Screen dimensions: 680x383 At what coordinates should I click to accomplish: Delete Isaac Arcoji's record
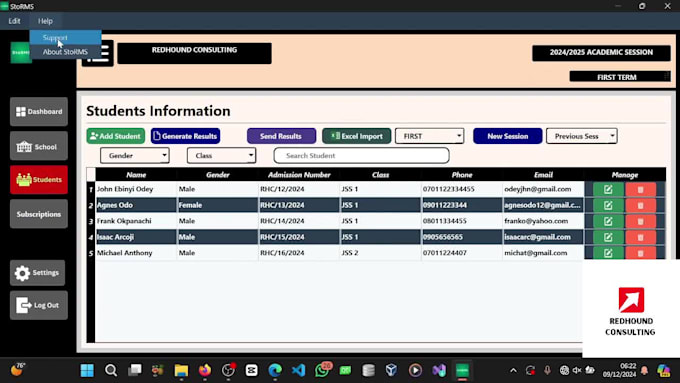(641, 237)
